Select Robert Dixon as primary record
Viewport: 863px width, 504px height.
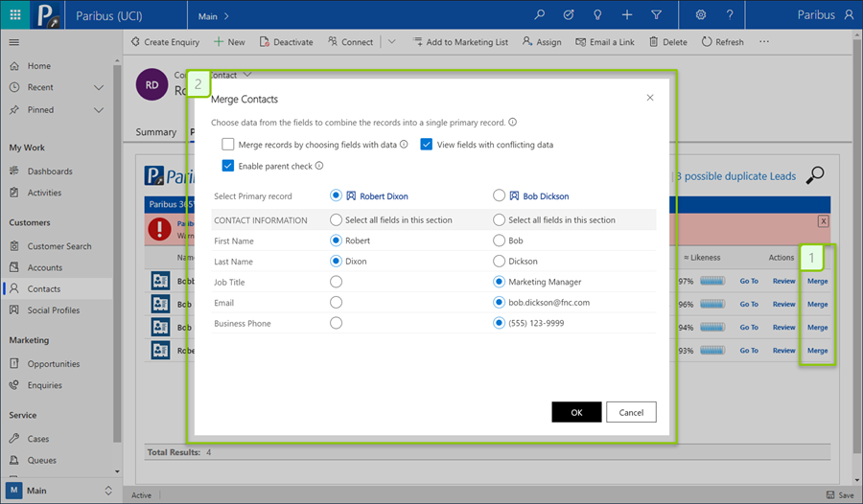(x=336, y=195)
